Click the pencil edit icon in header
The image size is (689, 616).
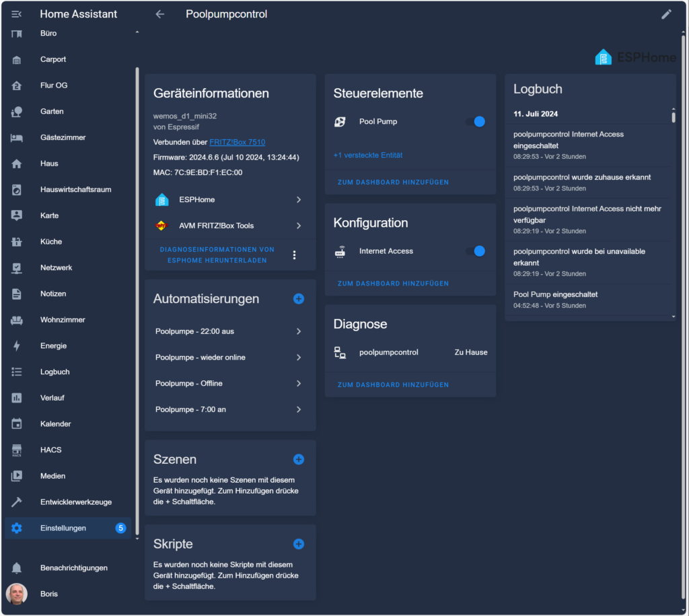(x=666, y=14)
